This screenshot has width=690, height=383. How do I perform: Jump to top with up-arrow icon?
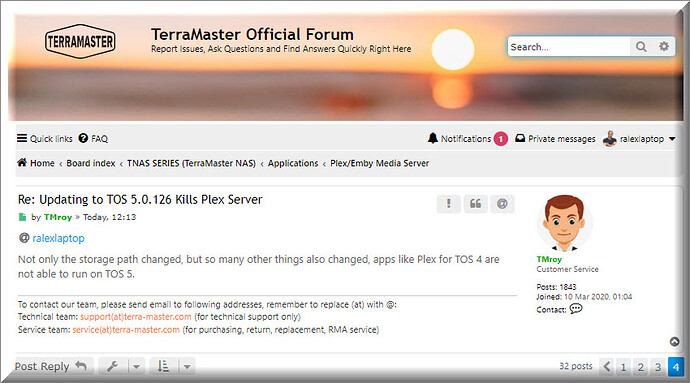(x=675, y=342)
